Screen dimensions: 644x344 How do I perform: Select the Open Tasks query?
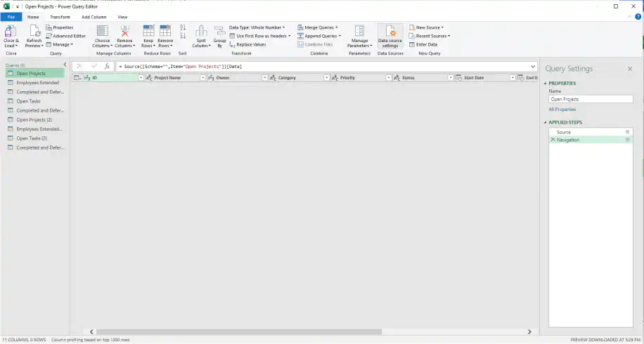tap(35, 101)
